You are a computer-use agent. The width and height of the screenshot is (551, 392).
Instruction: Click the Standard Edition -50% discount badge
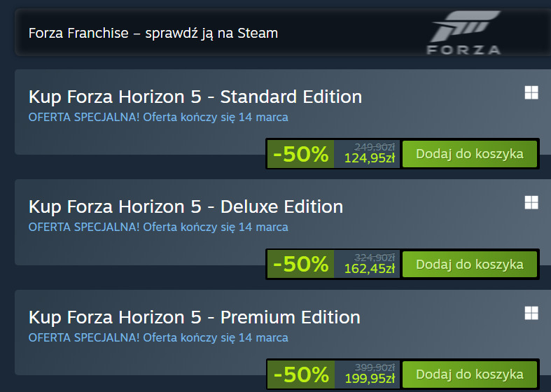pos(300,154)
